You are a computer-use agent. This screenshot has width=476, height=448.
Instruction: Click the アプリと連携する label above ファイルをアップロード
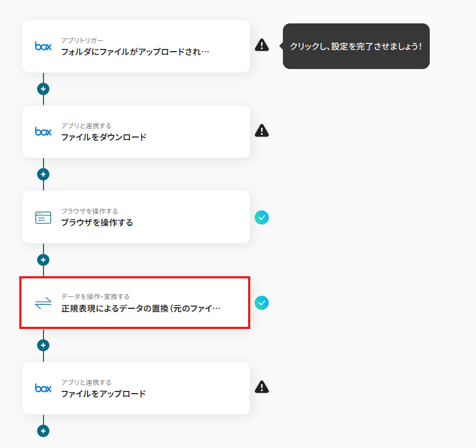(86, 382)
